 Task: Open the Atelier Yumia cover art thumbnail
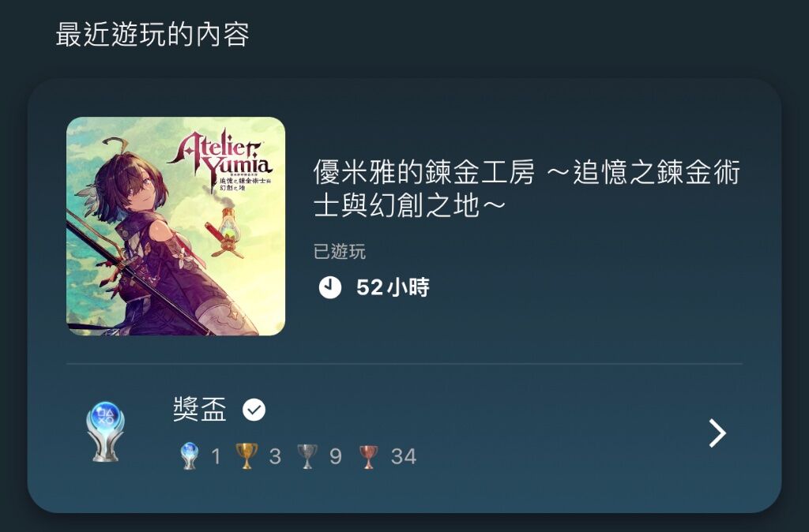point(176,227)
